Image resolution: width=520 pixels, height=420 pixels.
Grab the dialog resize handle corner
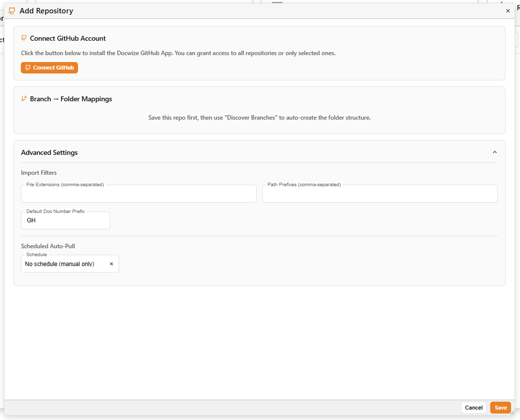pos(512,413)
